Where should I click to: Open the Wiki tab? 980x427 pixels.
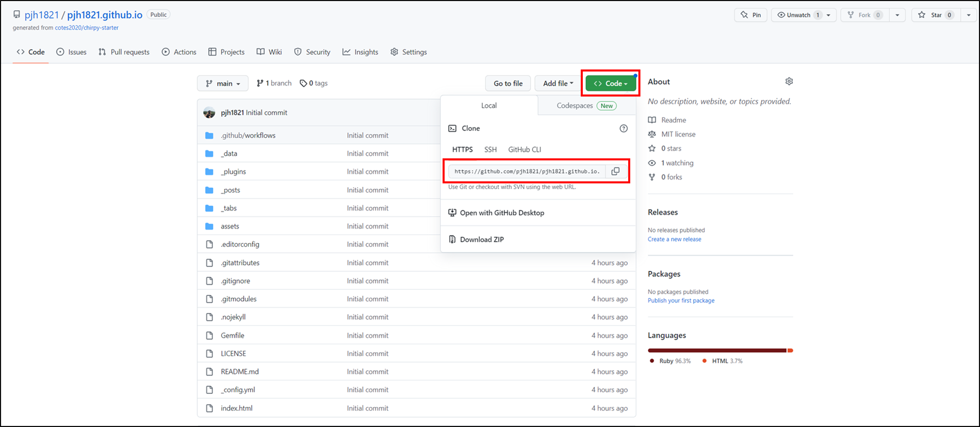tap(269, 52)
